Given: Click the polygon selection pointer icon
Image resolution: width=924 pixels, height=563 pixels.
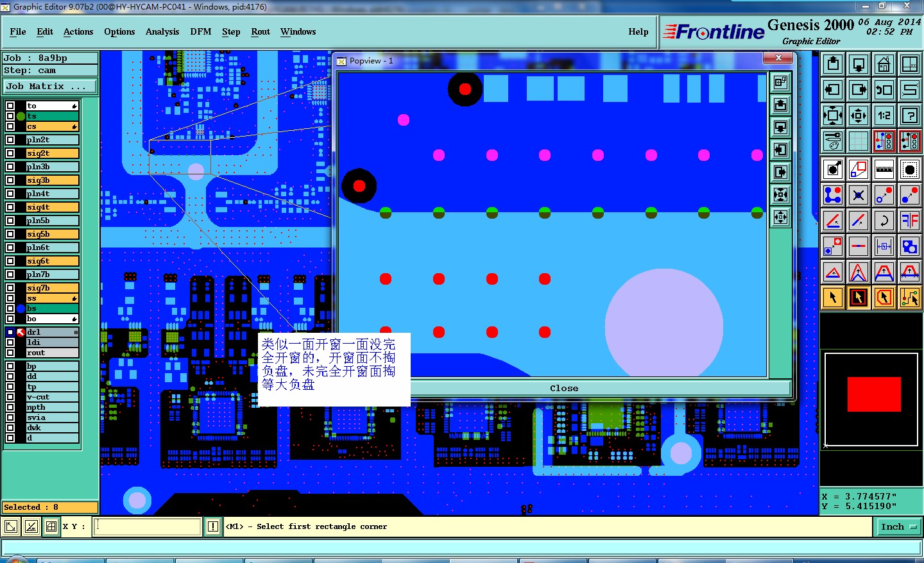Looking at the screenshot, I should (x=884, y=298).
